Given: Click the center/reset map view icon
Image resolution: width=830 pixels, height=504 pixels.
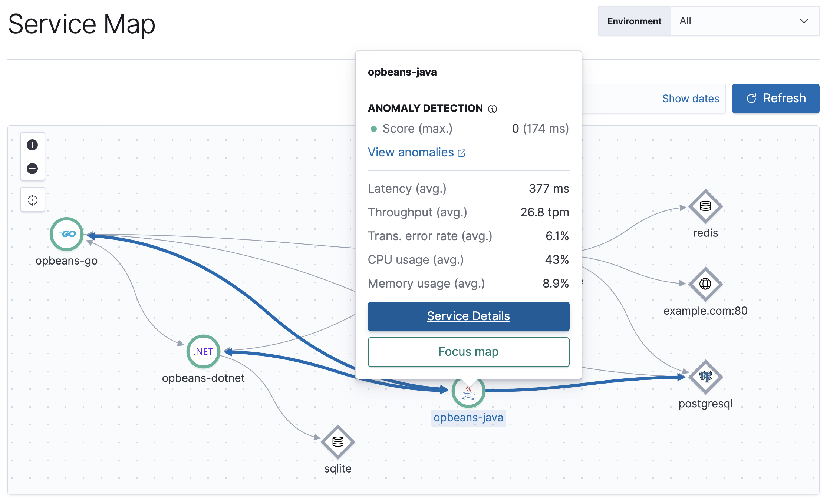Looking at the screenshot, I should [33, 199].
